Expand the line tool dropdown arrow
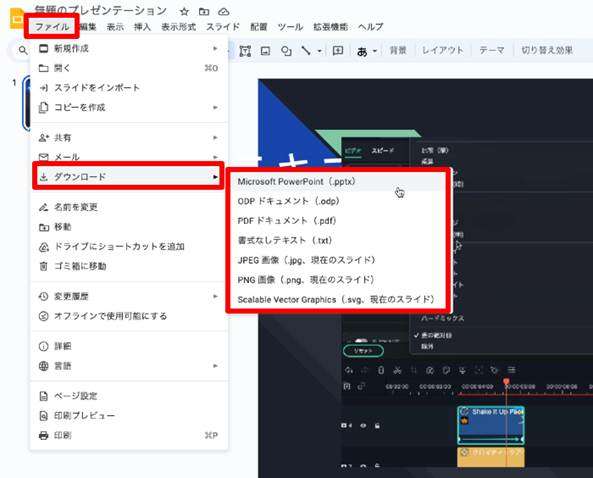The height and width of the screenshot is (478, 593). click(320, 51)
